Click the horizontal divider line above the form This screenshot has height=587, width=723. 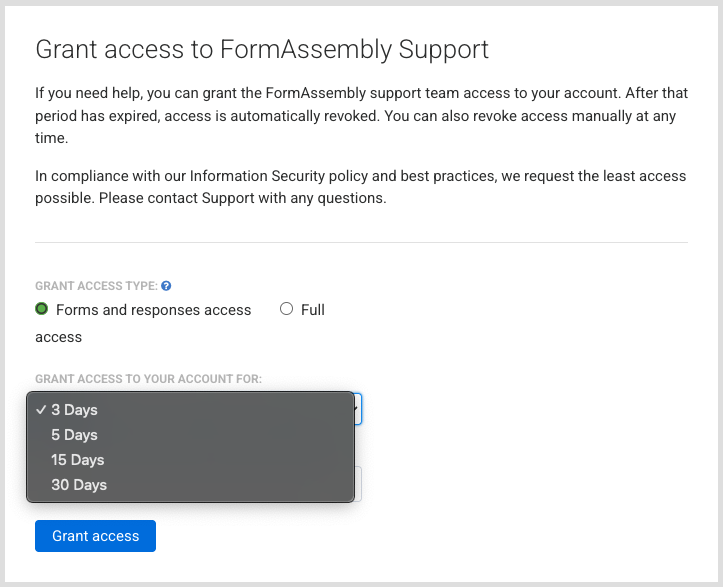pyautogui.click(x=361, y=242)
